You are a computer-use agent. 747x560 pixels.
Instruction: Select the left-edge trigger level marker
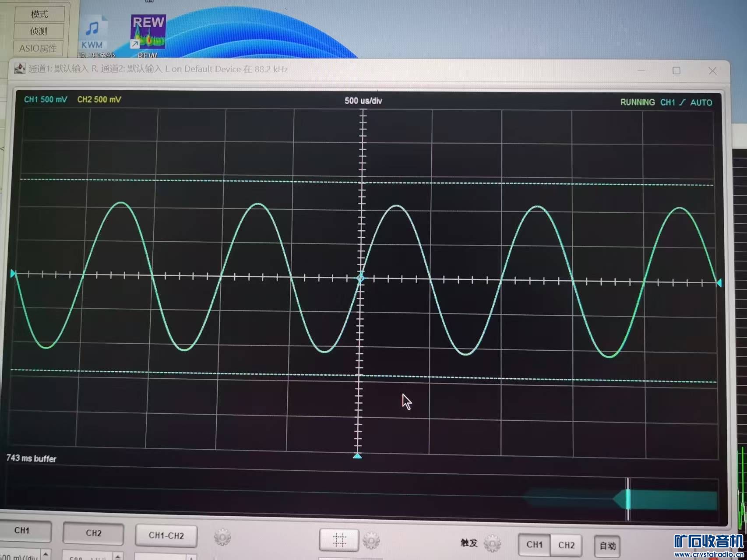[13, 274]
